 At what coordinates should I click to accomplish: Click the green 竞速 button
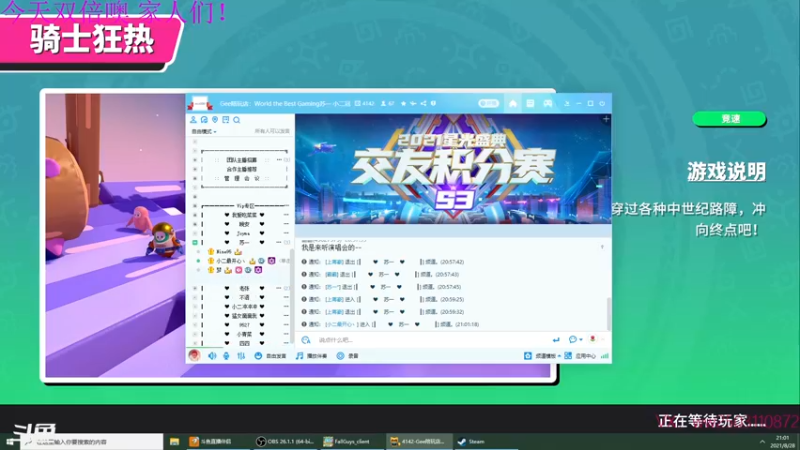click(730, 119)
